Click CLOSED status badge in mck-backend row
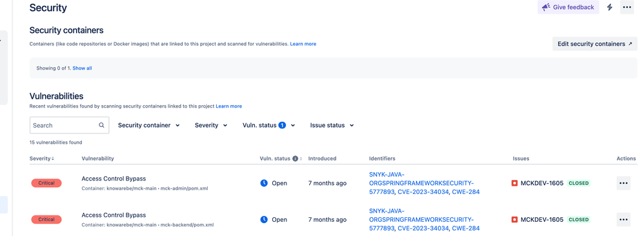This screenshot has width=644, height=236. coord(579,220)
